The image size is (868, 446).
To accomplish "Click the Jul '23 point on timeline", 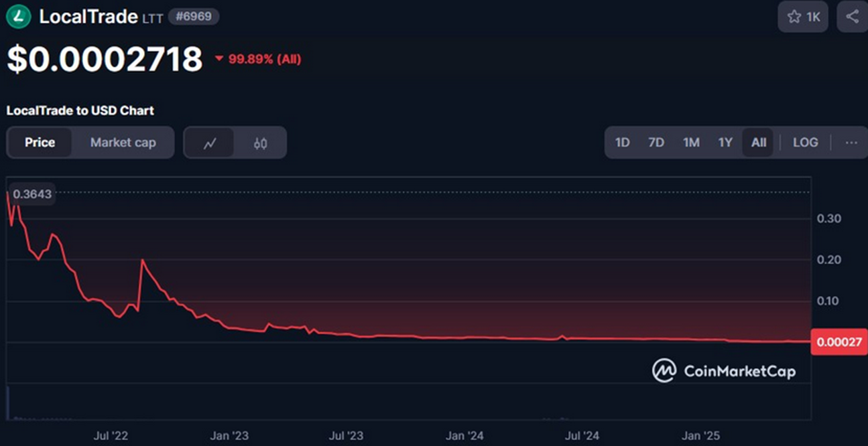I will click(346, 436).
